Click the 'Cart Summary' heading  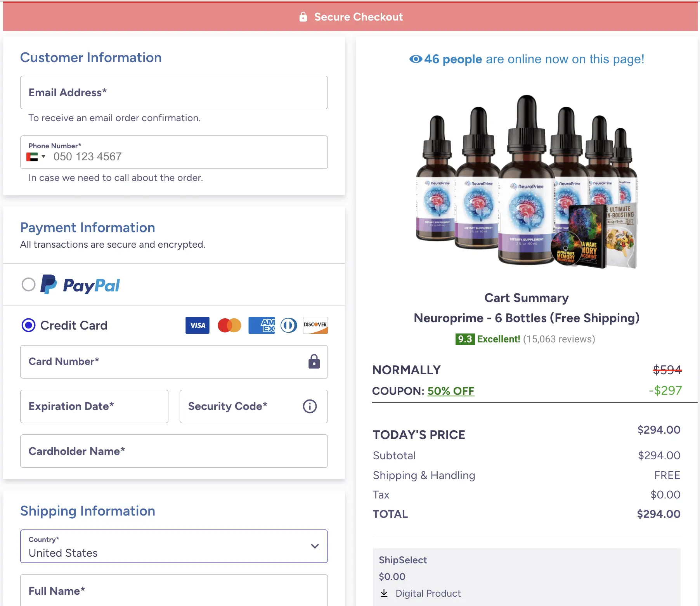pos(527,298)
